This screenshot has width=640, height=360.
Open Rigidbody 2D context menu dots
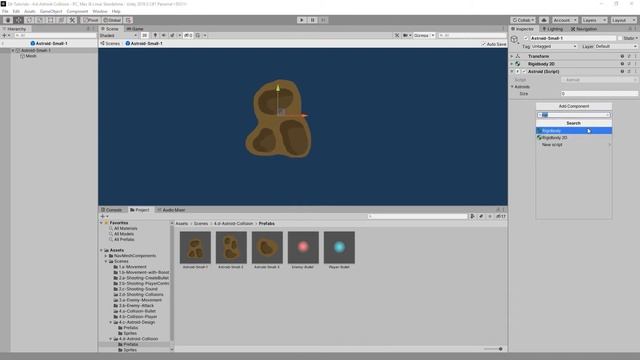[636, 64]
